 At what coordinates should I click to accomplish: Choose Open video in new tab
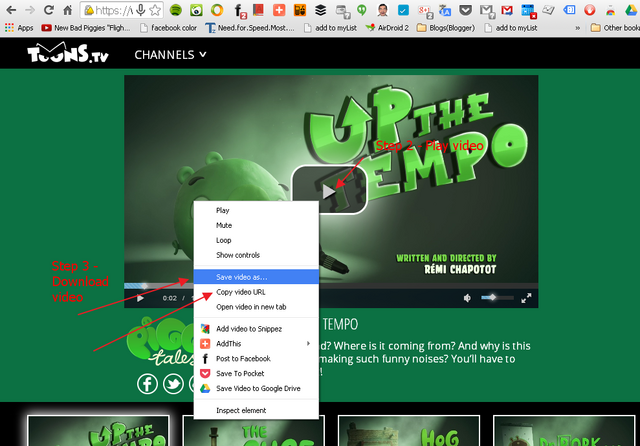[x=256, y=307]
